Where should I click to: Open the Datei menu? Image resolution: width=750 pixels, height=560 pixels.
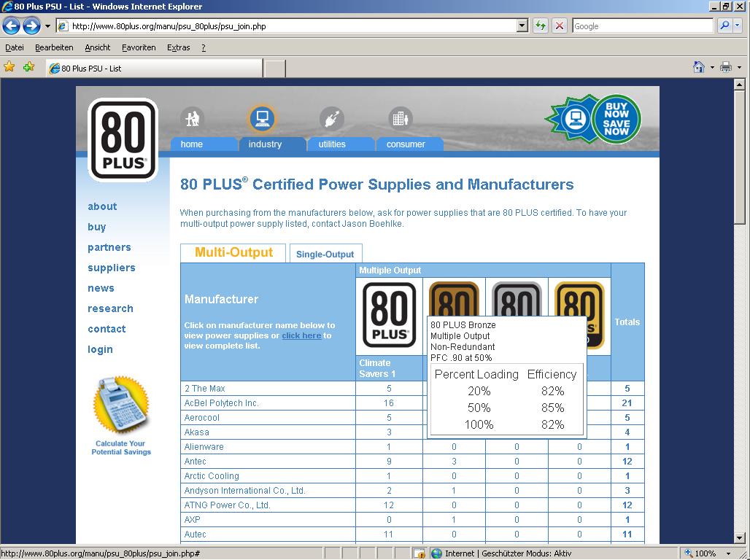point(15,47)
